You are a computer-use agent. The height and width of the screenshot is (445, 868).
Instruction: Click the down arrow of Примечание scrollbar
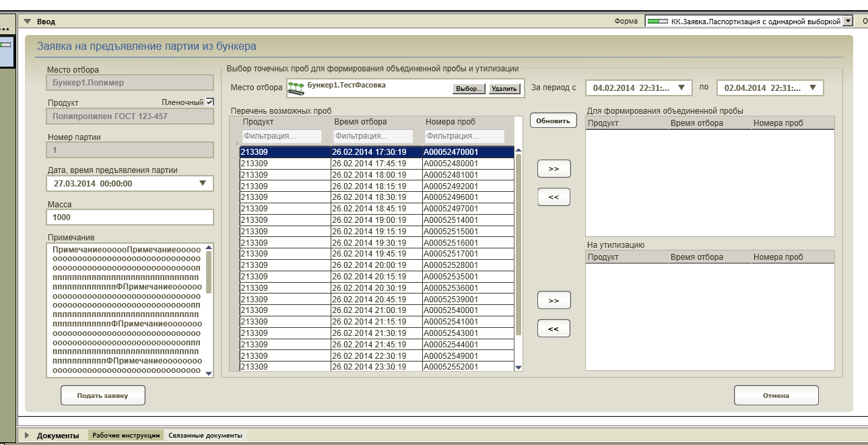[x=208, y=372]
